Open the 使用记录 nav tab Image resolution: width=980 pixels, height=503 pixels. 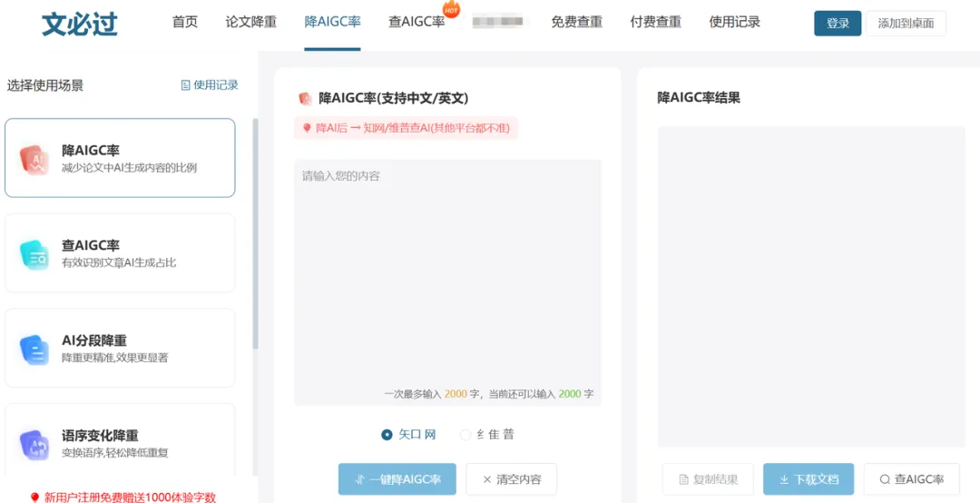tap(735, 23)
